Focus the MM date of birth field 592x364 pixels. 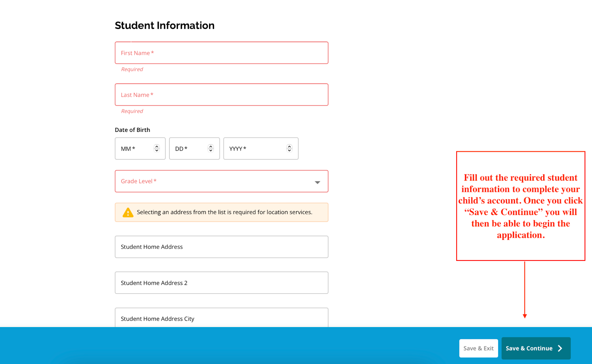point(140,149)
